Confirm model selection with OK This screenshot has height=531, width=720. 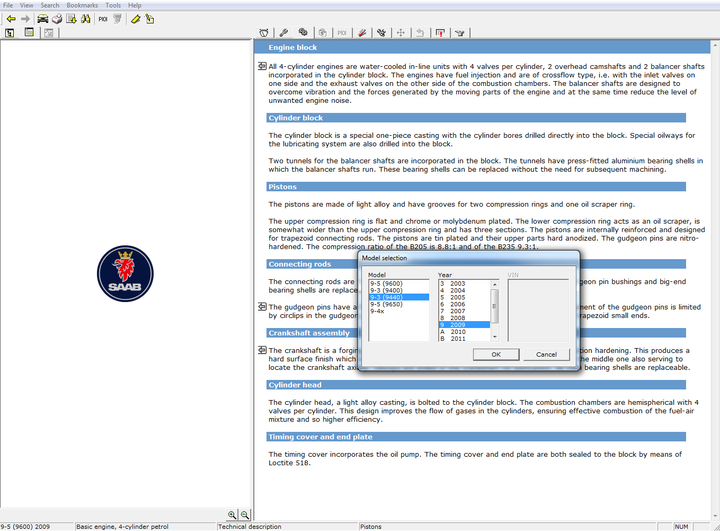click(496, 354)
